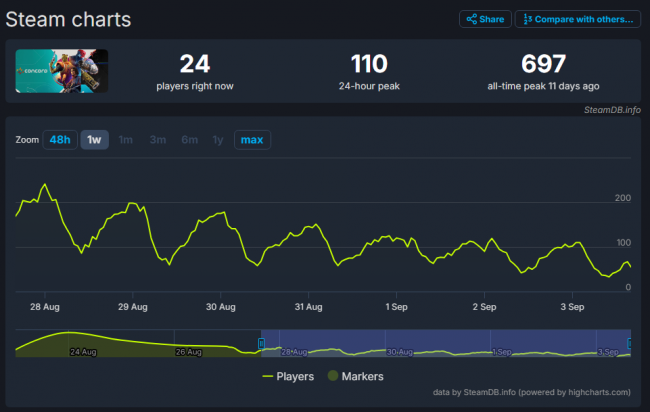The height and width of the screenshot is (412, 650).
Task: Click the disabled 1m zoom option
Action: [126, 140]
